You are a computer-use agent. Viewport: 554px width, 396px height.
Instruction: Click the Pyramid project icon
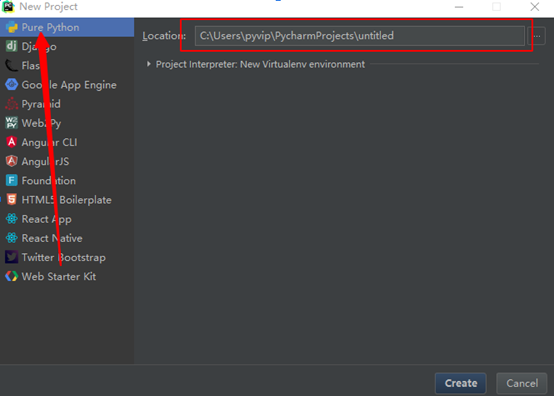point(11,104)
